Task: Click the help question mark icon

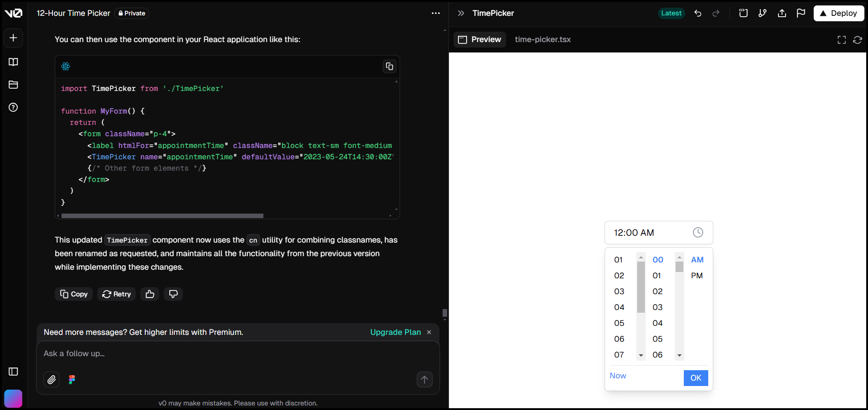Action: [13, 107]
